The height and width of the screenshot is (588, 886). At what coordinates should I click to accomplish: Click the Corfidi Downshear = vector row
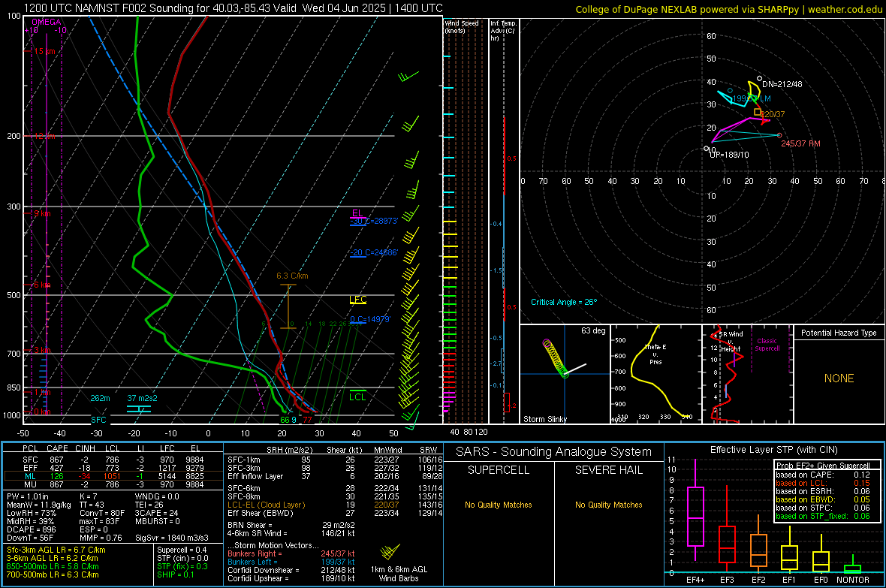pyautogui.click(x=291, y=570)
